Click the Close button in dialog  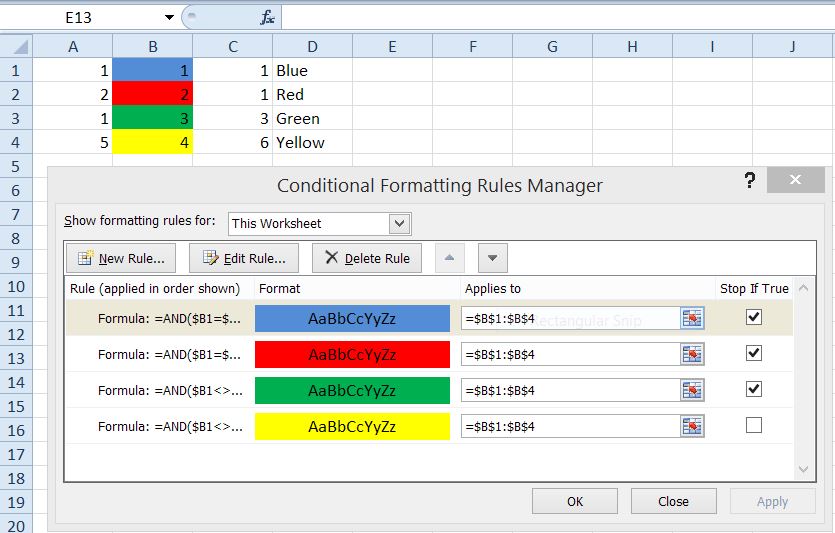pos(673,502)
